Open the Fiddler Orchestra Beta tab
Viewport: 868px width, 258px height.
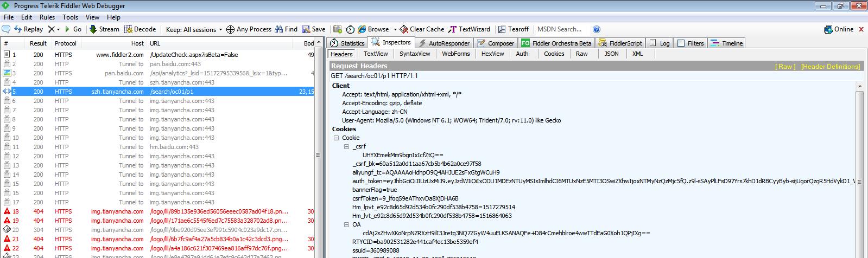coord(556,43)
